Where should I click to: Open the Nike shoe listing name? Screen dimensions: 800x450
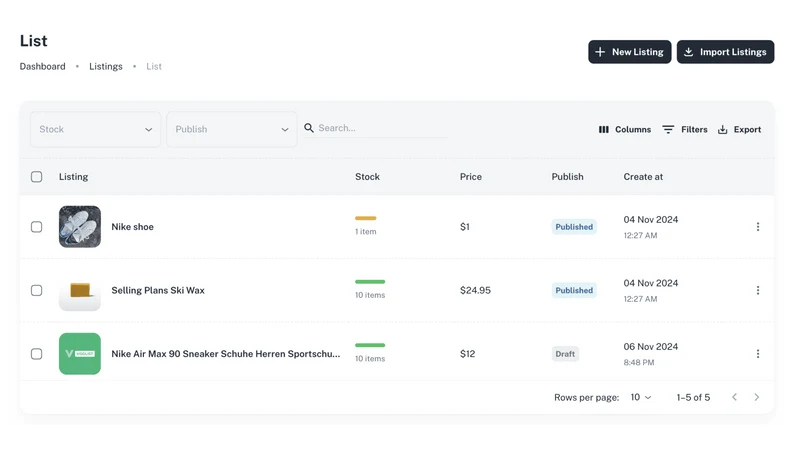tap(132, 227)
